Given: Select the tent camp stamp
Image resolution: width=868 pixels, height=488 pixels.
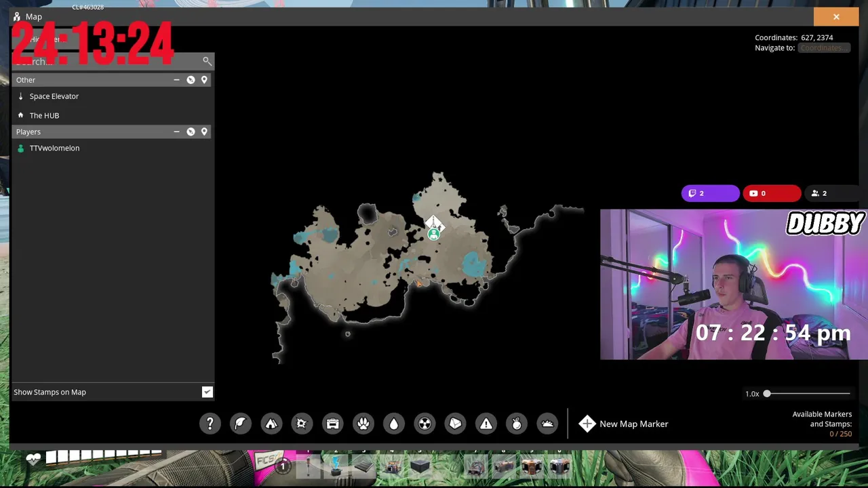Looking at the screenshot, I should pos(271,424).
